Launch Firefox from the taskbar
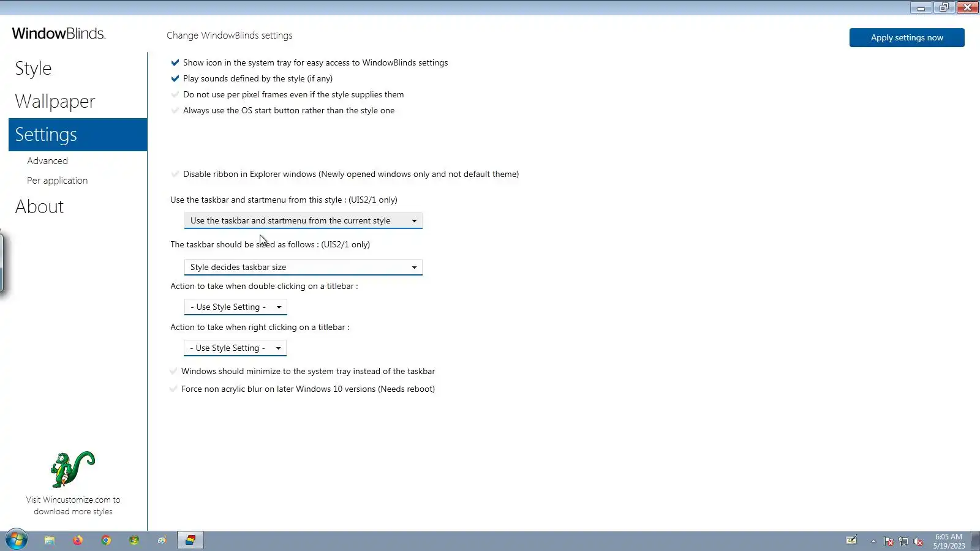This screenshot has width=980, height=551. (x=78, y=540)
